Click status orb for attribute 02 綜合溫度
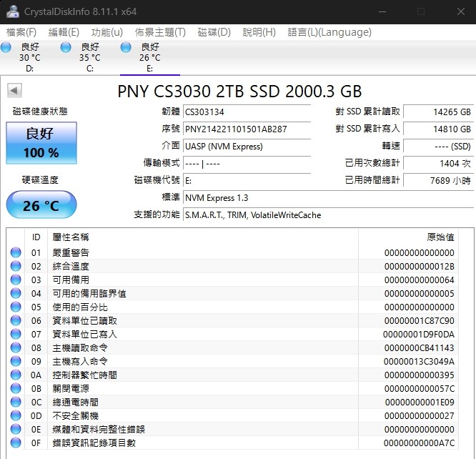476x459 pixels. 16,266
